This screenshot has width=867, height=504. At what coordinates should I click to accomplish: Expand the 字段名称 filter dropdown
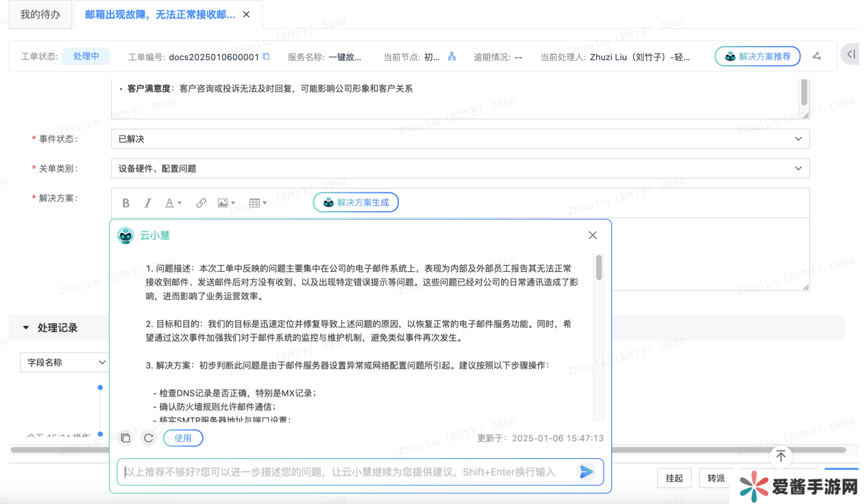64,362
